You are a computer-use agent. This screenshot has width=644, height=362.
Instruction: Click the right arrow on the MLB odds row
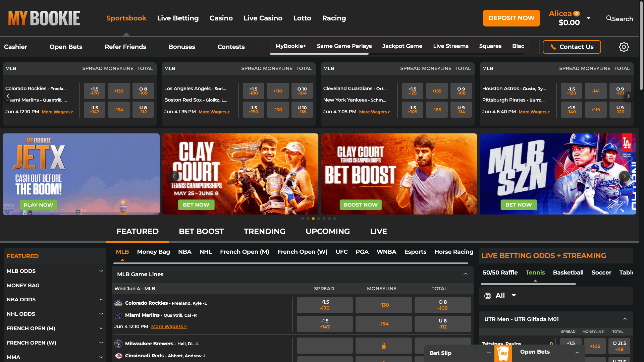(629, 96)
